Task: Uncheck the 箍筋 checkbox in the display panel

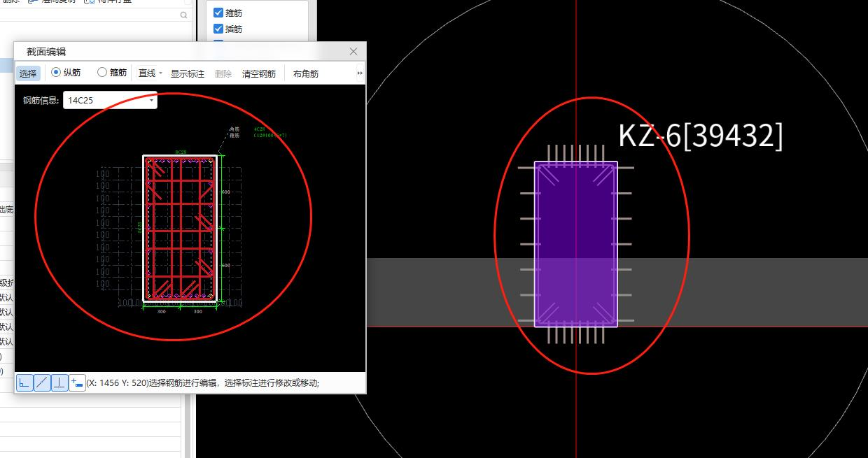Action: coord(218,13)
